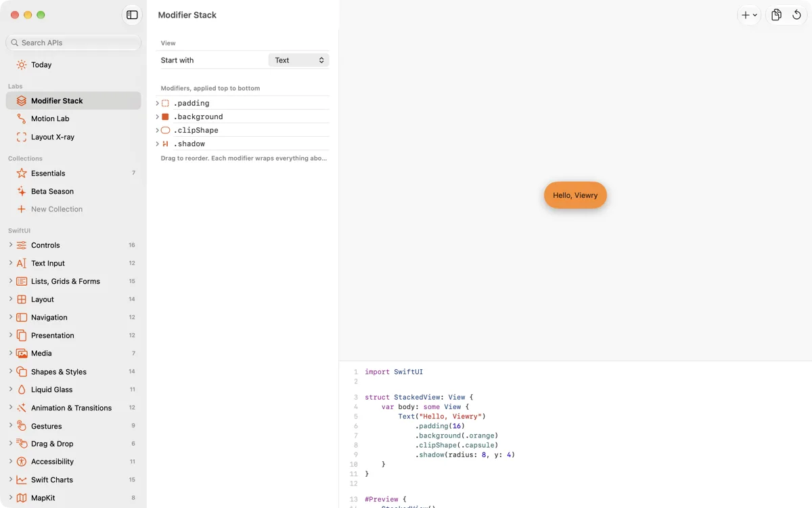Image resolution: width=812 pixels, height=508 pixels.
Task: Click the Media photo icon
Action: click(22, 354)
